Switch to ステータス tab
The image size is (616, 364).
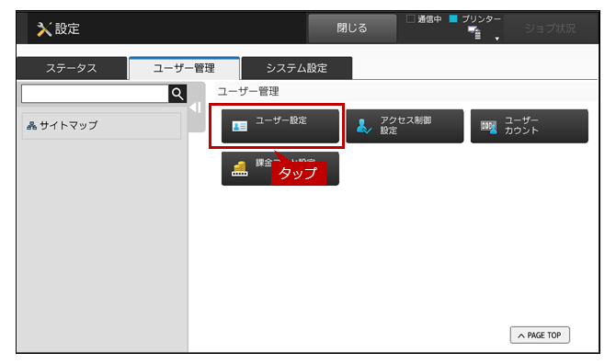(x=72, y=68)
